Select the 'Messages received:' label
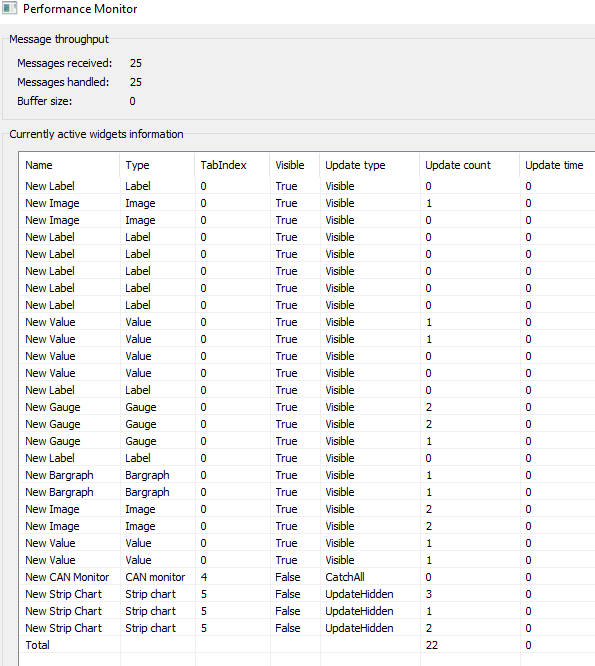595x666 pixels. click(65, 63)
